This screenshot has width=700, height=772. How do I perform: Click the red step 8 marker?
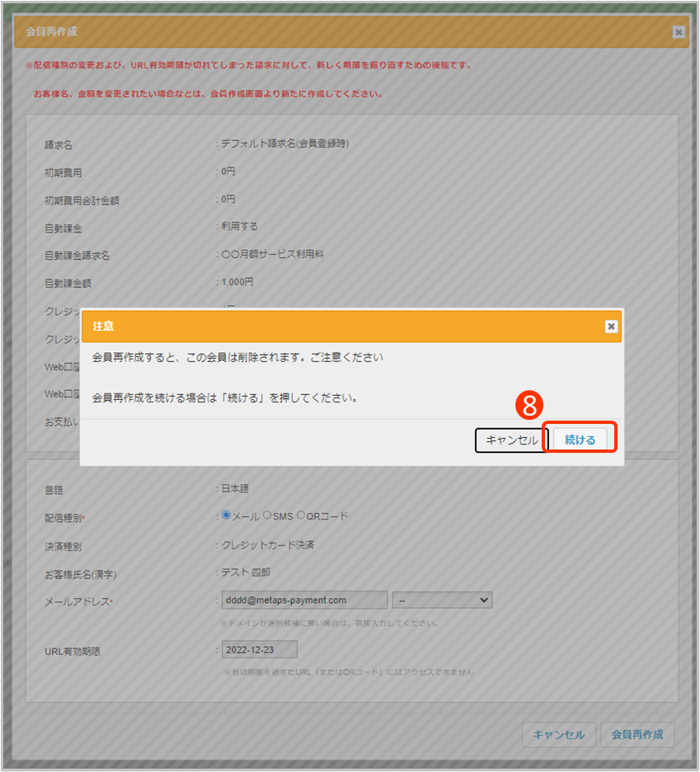(529, 404)
